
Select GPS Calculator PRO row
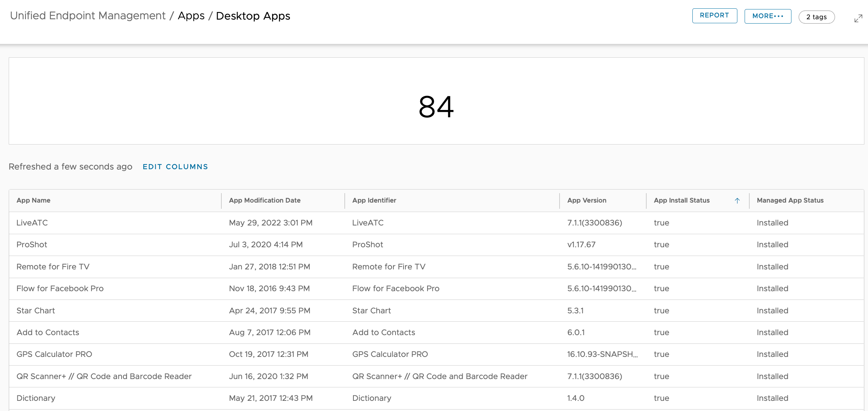(x=54, y=354)
